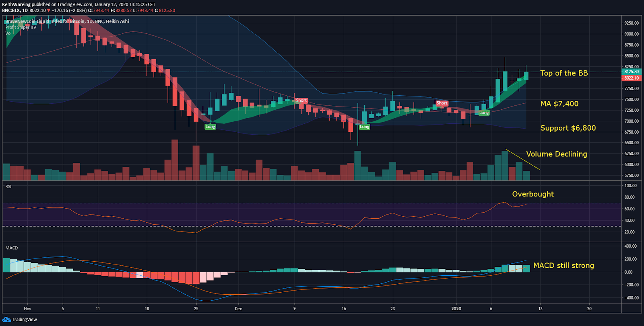
Task: Click the 13 label on the date axis
Action: (x=540, y=309)
